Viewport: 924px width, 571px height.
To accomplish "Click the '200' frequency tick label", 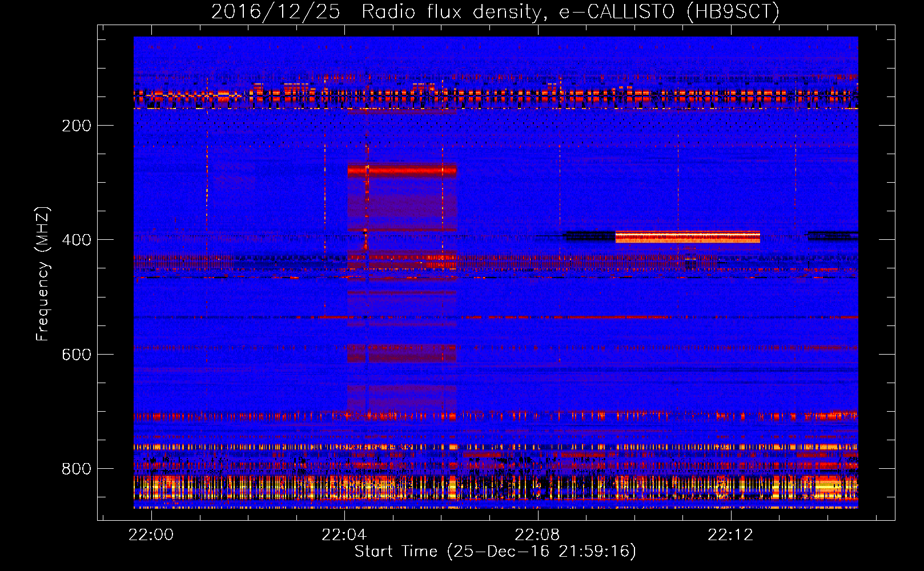I will pos(77,126).
